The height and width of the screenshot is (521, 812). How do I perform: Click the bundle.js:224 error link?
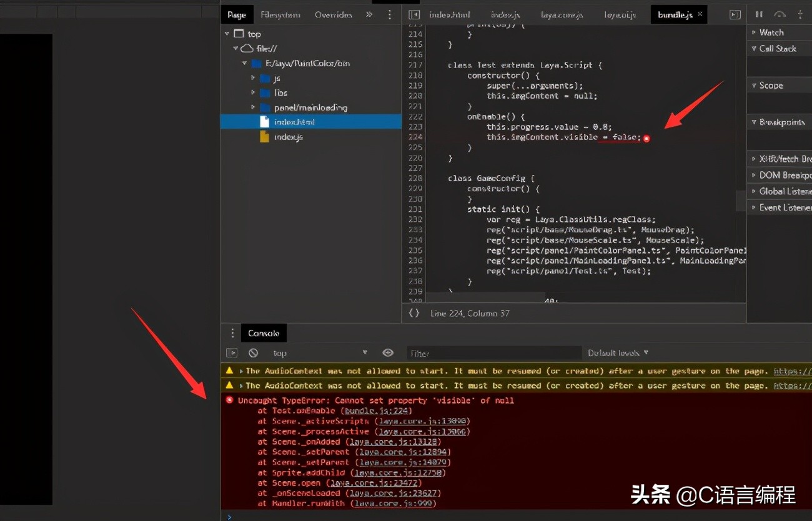click(377, 410)
